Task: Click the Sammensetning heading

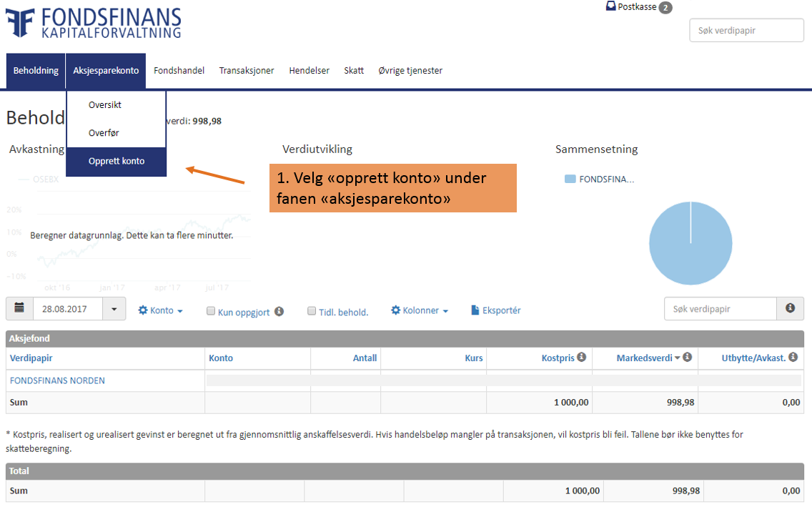Action: (x=596, y=149)
